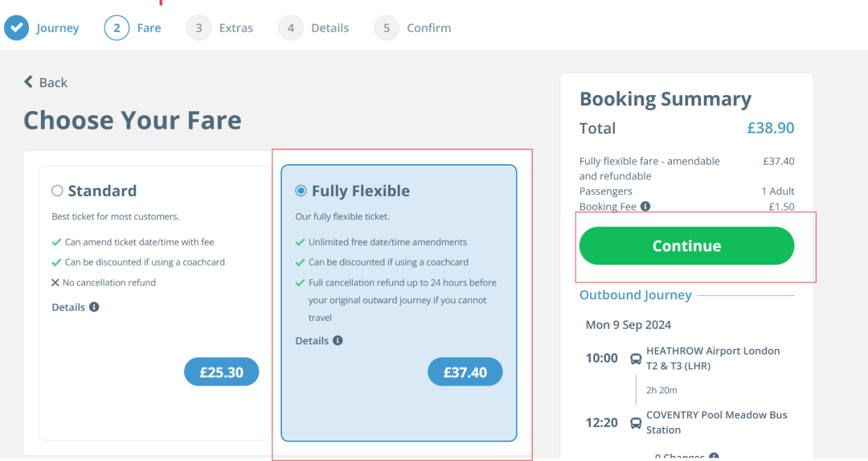Click the Outbound Journey section heading
The height and width of the screenshot is (461, 868).
[635, 295]
